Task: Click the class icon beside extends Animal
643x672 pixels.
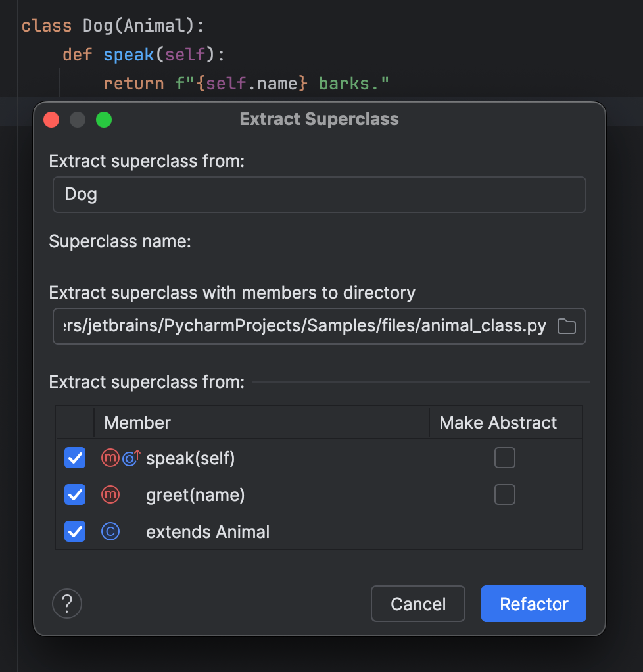Action: (110, 531)
